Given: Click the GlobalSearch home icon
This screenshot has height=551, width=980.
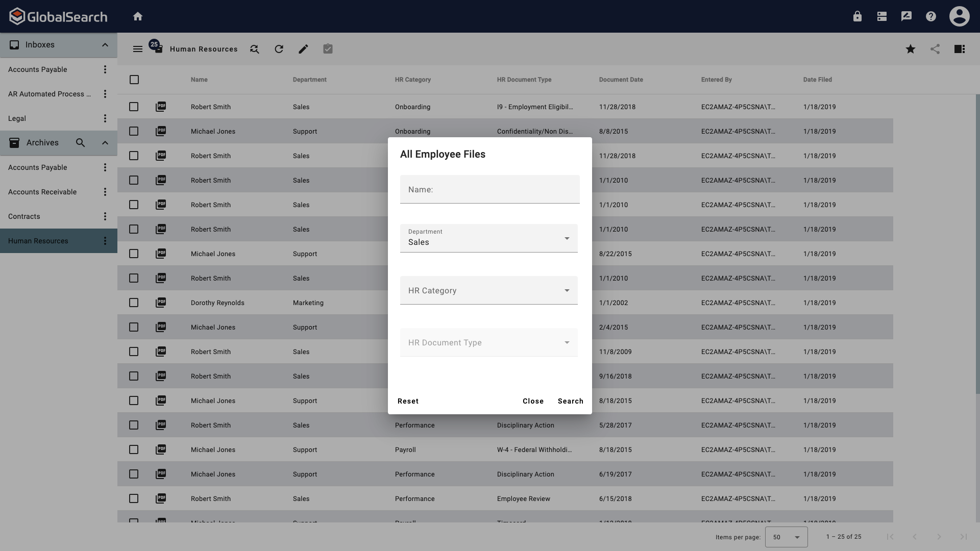Looking at the screenshot, I should [137, 16].
